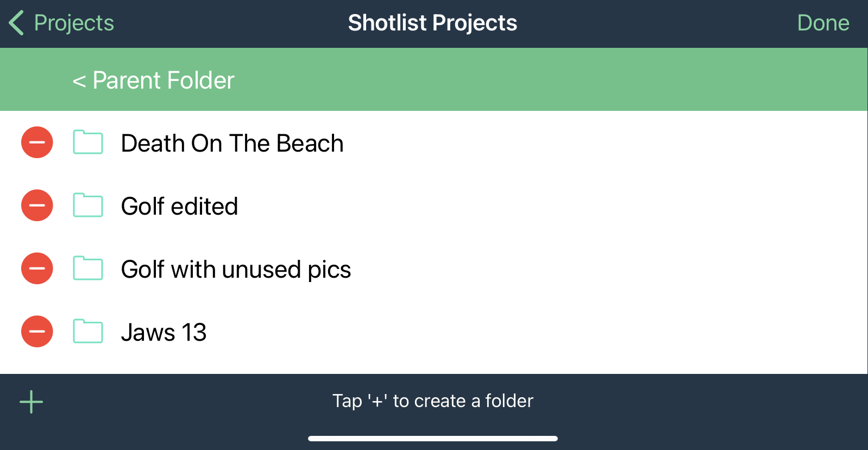Image resolution: width=868 pixels, height=450 pixels.
Task: Tap the red delete icon for Death On The Beach
Action: coord(37,142)
